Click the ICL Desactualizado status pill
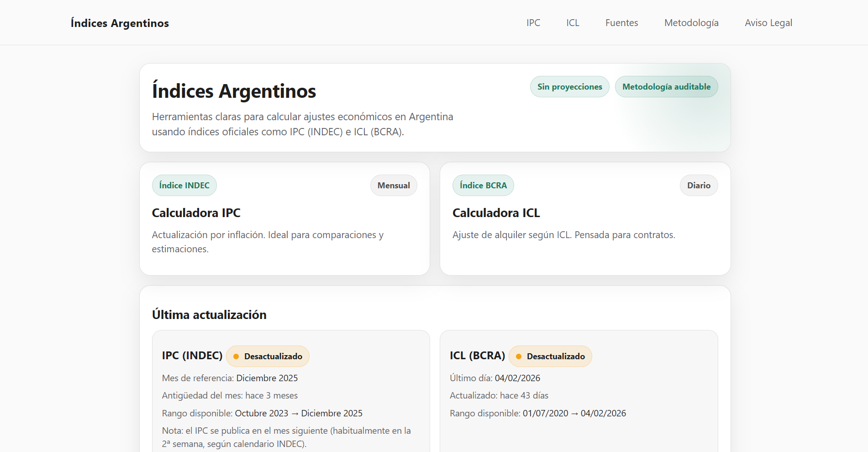This screenshot has width=868, height=452. coord(550,356)
